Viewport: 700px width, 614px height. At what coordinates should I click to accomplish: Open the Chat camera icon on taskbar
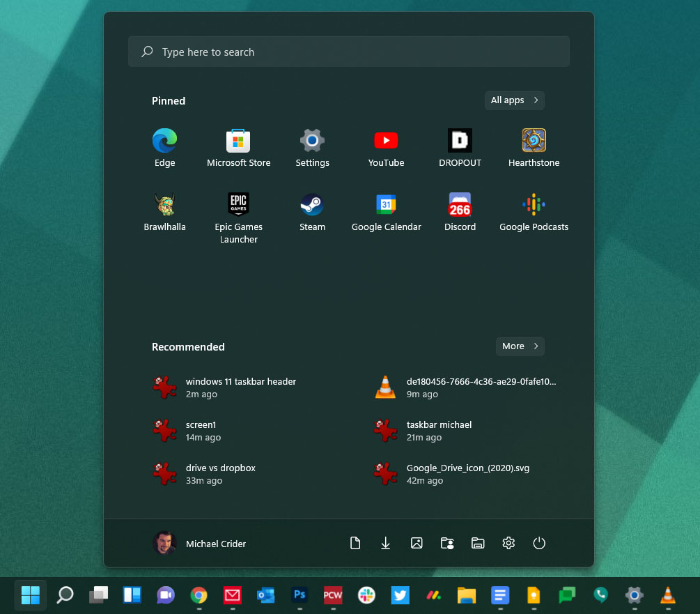(x=165, y=595)
